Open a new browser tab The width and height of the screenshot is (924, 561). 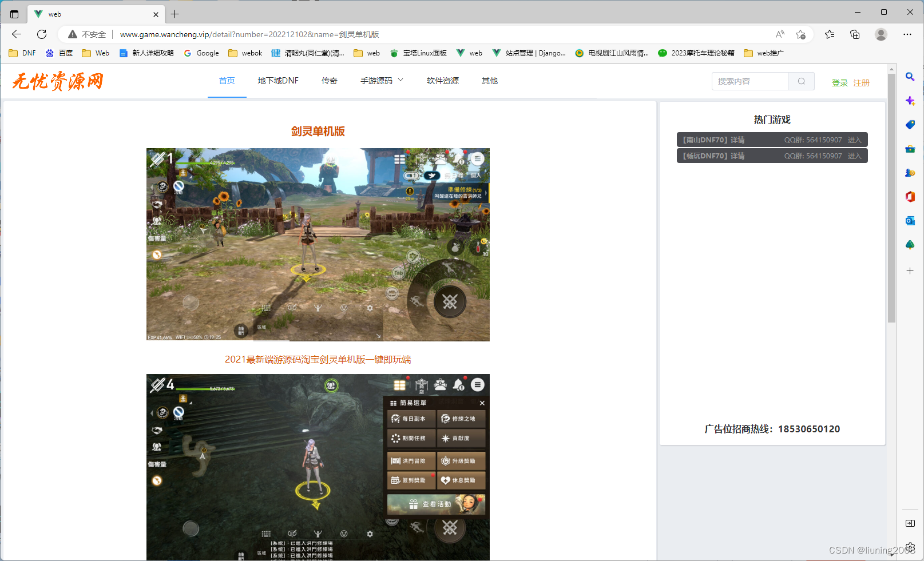(175, 14)
